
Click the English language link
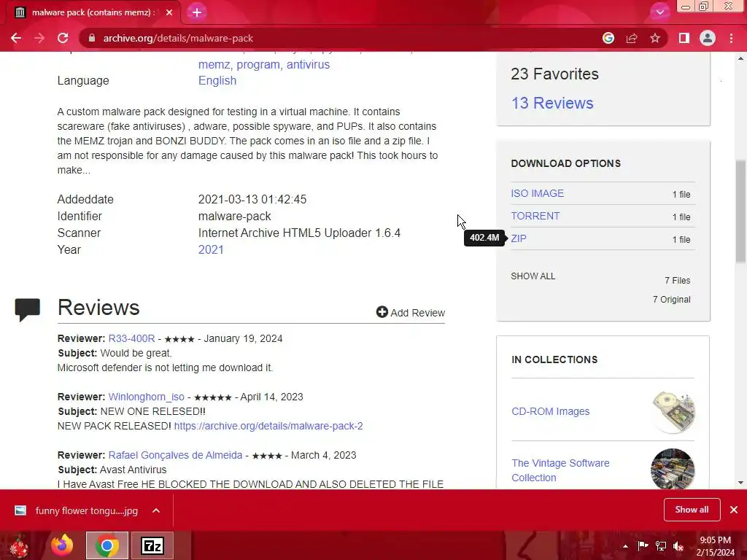click(217, 80)
